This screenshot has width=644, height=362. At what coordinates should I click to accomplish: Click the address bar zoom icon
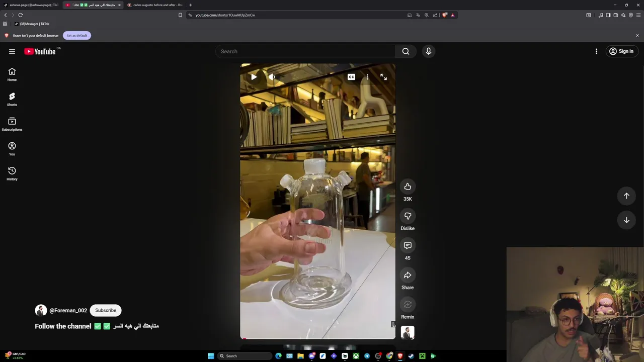[x=427, y=15]
